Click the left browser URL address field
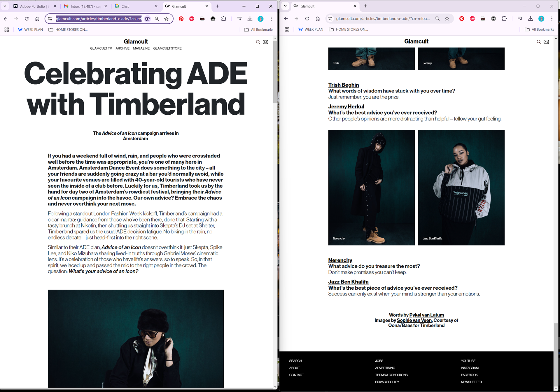The width and height of the screenshot is (560, 392). pyautogui.click(x=99, y=19)
